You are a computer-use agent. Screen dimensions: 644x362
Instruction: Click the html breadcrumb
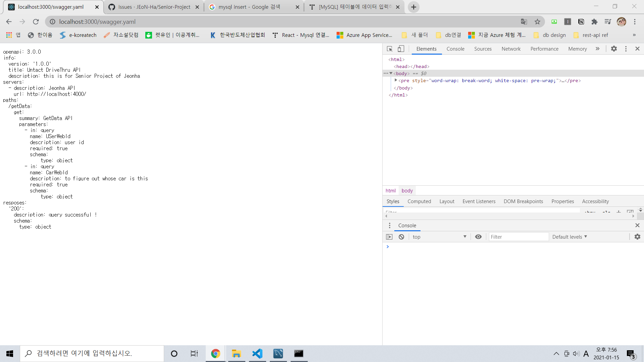(391, 191)
